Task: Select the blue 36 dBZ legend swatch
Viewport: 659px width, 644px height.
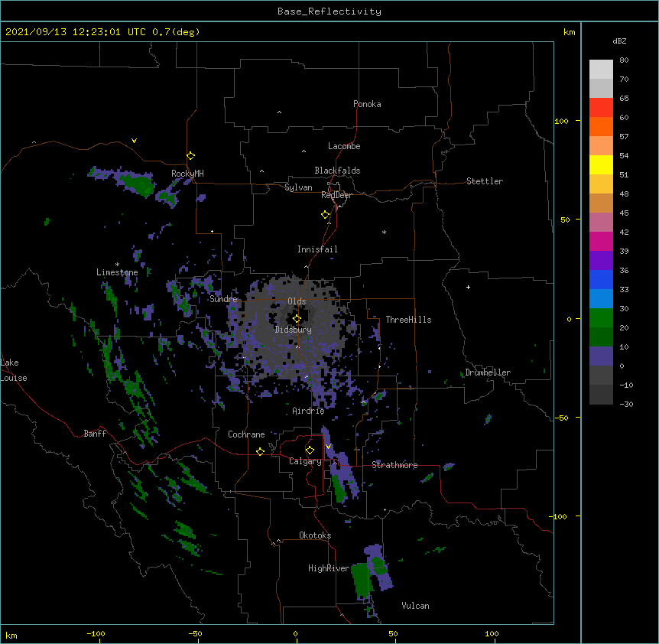Action: point(601,279)
